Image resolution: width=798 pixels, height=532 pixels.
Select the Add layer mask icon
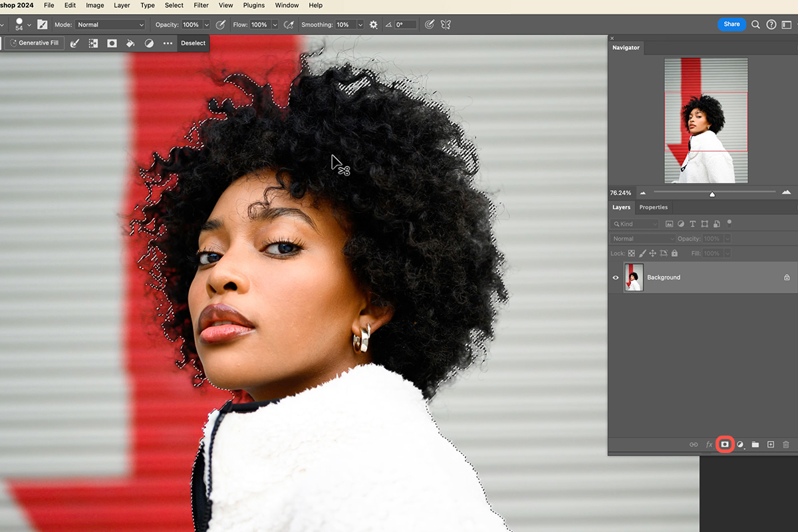pyautogui.click(x=725, y=444)
